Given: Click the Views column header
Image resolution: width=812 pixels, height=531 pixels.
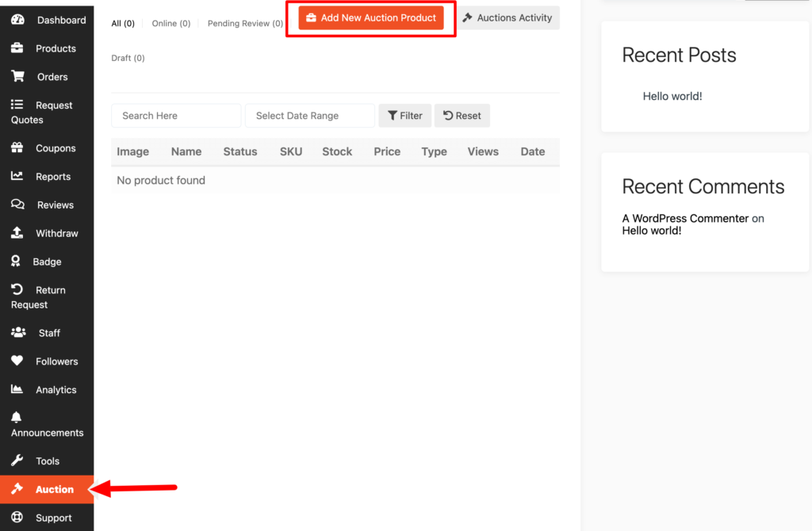Looking at the screenshot, I should pos(483,151).
